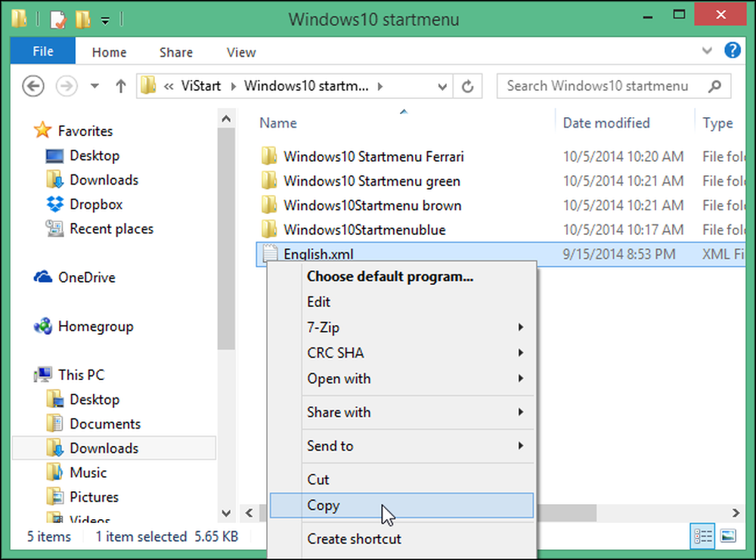Click the ViStart breadcrumb in address bar
Screen dimensions: 756x560
pos(201,86)
